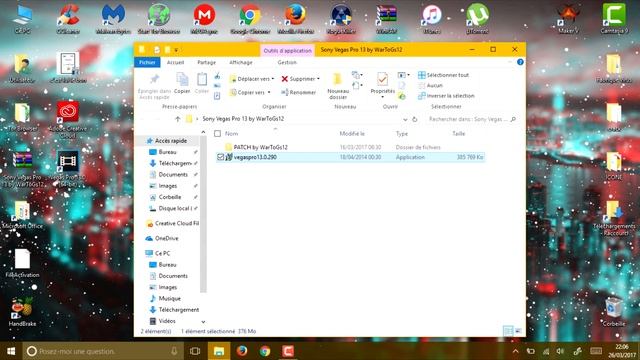Open the HandBrake desktop shortcut
The width and height of the screenshot is (640, 360).
(x=22, y=311)
